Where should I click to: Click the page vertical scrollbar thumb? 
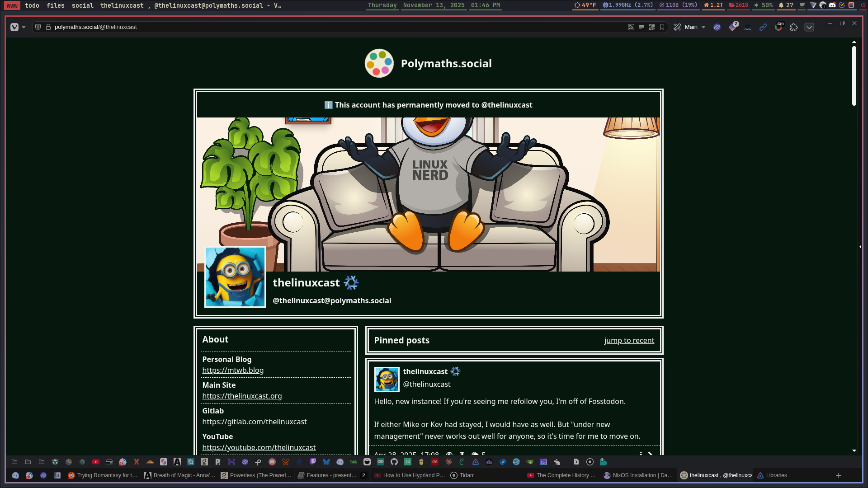(854, 75)
